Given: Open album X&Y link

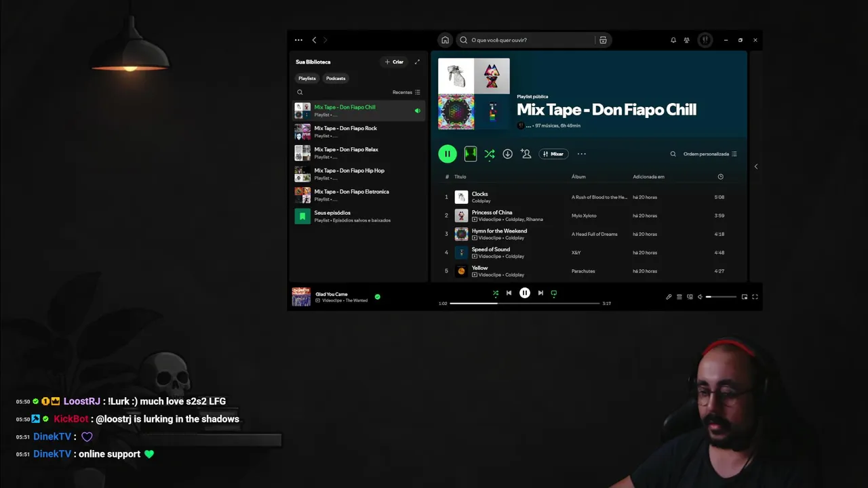Looking at the screenshot, I should 576,253.
